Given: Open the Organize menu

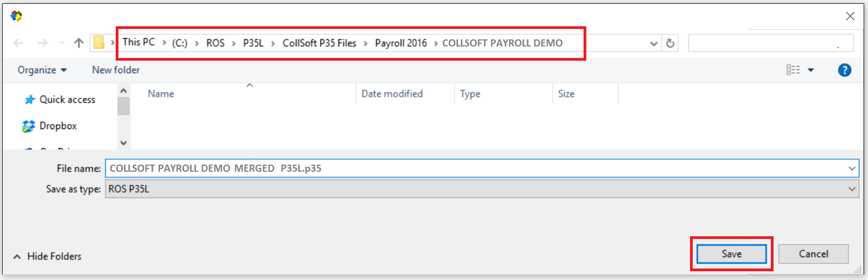Looking at the screenshot, I should pyautogui.click(x=42, y=70).
